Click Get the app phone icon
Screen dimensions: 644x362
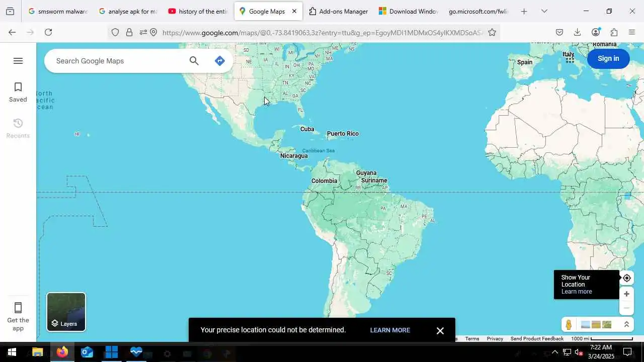coord(18,308)
